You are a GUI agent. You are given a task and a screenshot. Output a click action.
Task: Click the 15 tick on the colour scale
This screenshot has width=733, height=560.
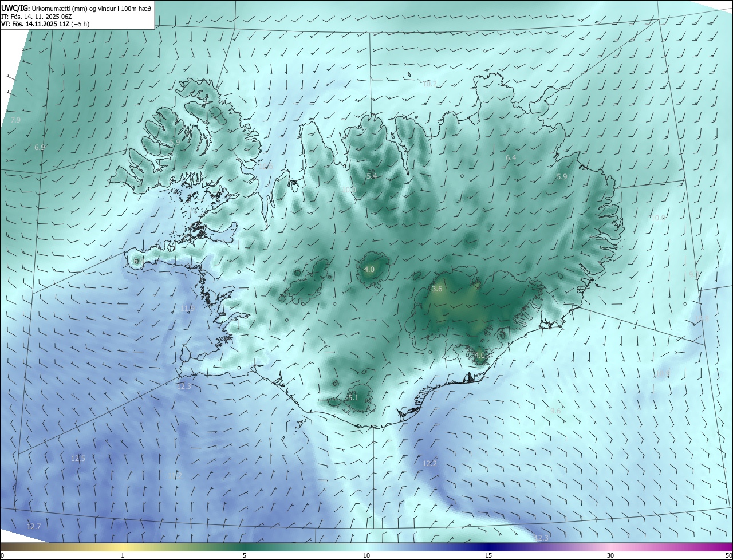(488, 556)
